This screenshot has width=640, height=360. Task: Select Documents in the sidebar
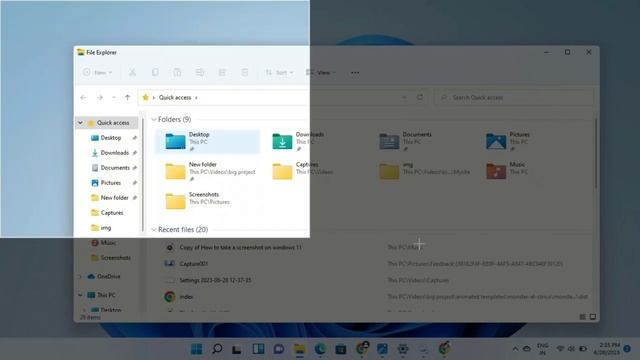115,168
